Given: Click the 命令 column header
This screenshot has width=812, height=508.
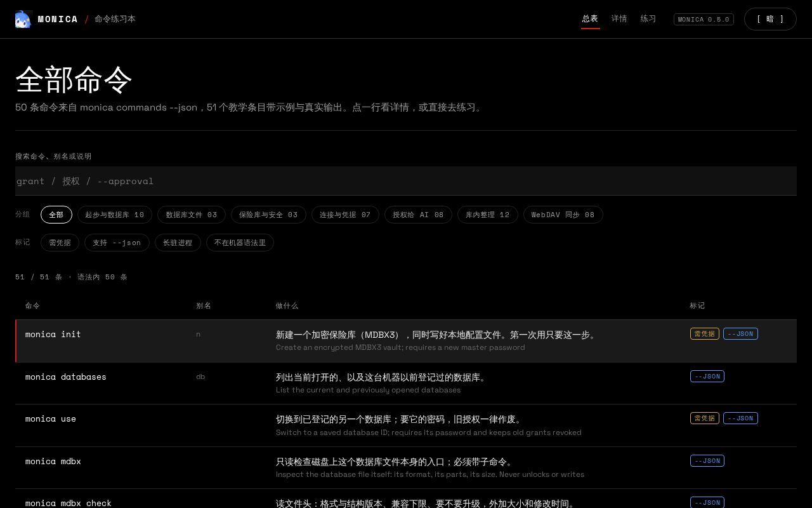Looking at the screenshot, I should (32, 305).
